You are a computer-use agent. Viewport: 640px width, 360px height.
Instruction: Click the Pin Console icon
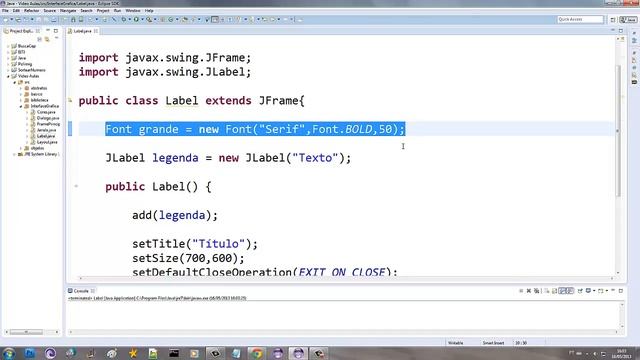tap(580, 291)
